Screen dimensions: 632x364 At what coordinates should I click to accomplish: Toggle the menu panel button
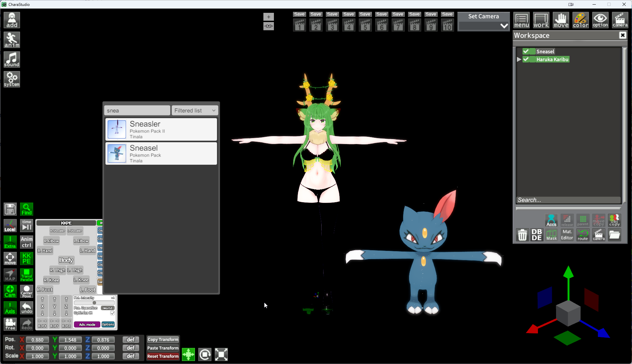(x=522, y=20)
